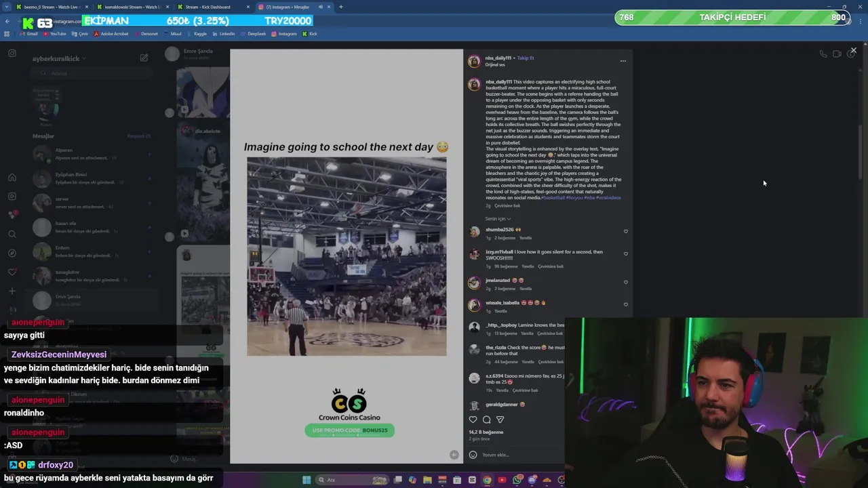Like wissale_isabella's comment

(x=626, y=304)
